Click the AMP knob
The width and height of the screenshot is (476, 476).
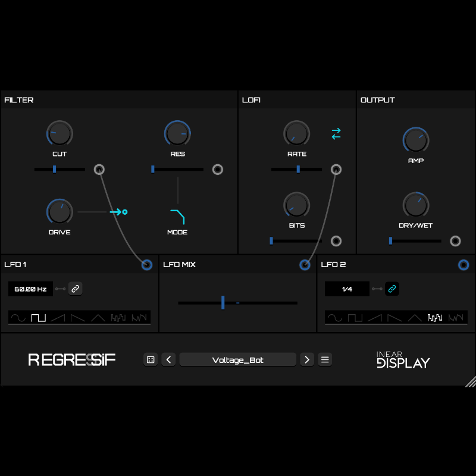(x=416, y=140)
